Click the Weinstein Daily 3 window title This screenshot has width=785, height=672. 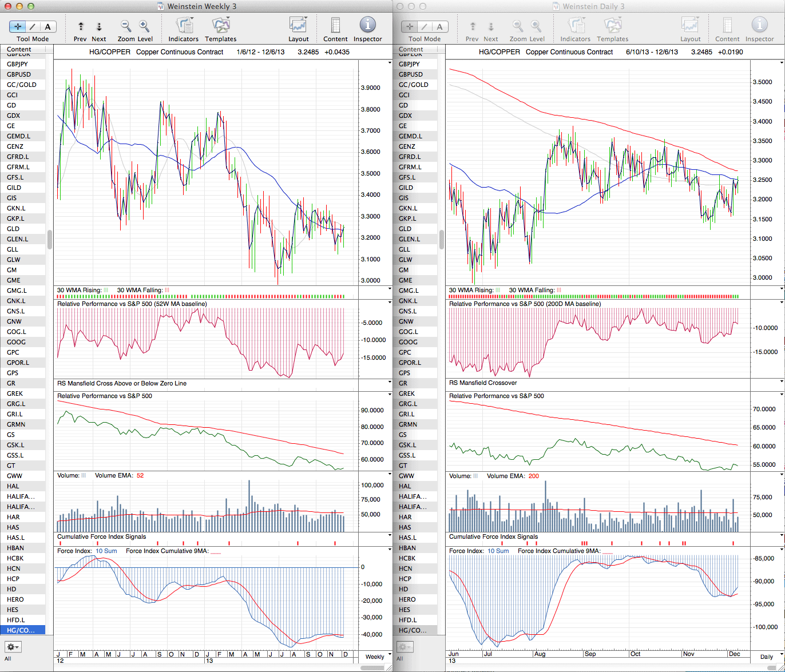tap(593, 6)
